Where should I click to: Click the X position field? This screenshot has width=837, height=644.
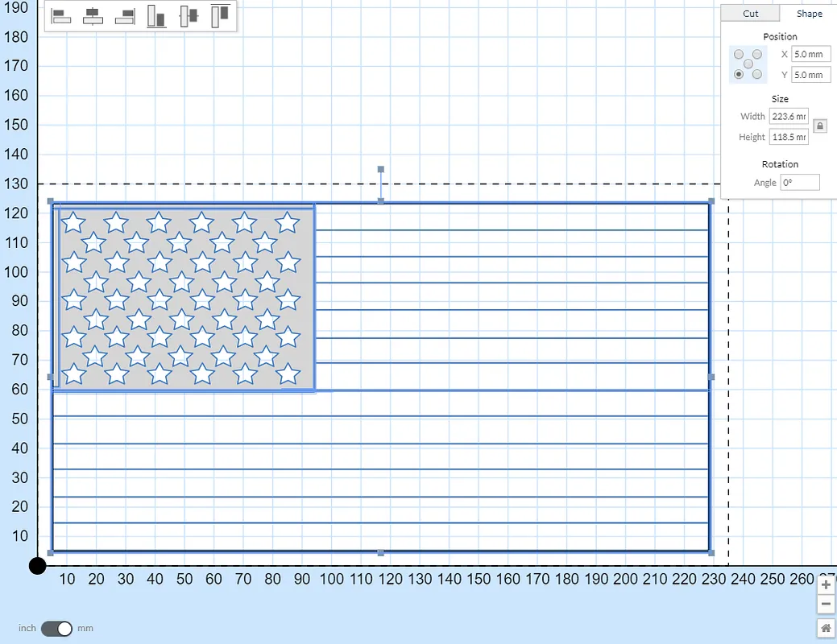click(811, 54)
